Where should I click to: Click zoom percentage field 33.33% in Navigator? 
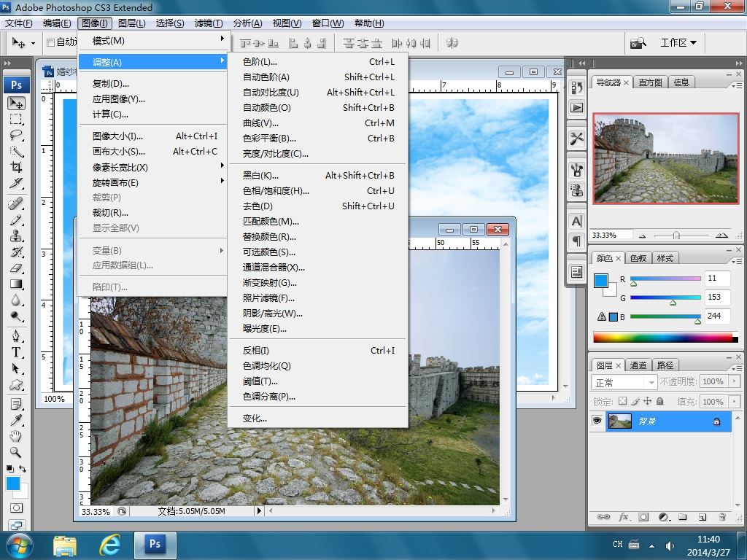[611, 236]
